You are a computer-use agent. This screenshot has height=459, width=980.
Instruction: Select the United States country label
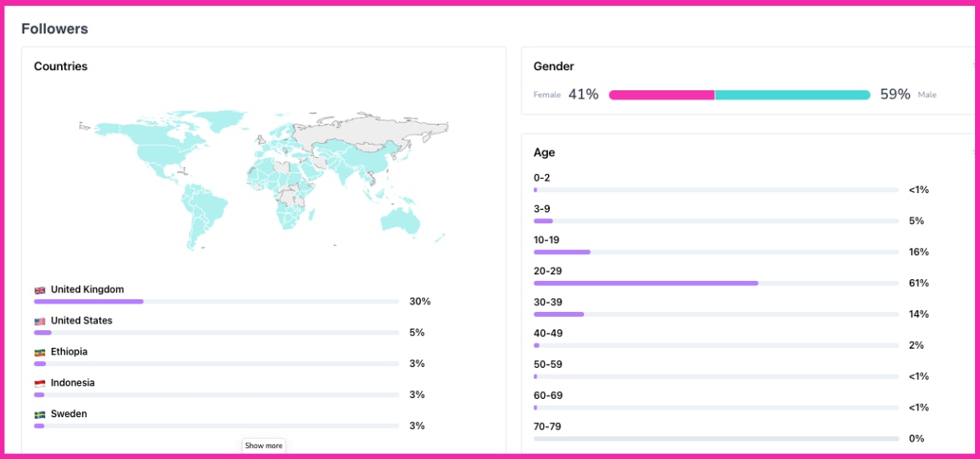81,321
